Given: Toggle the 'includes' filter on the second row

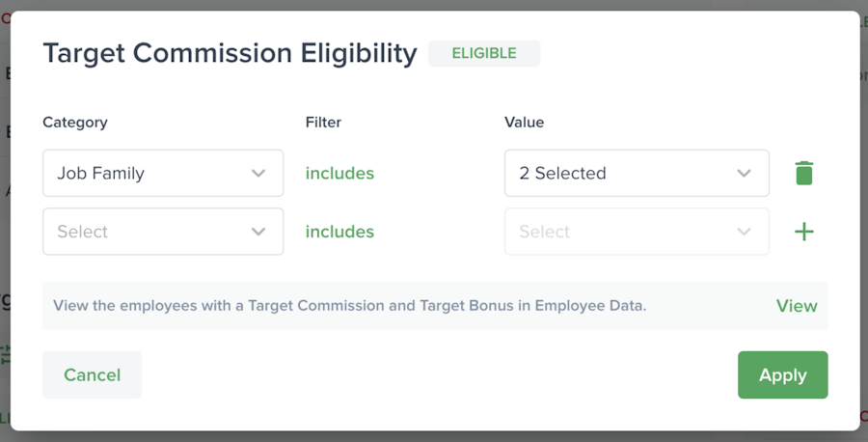Looking at the screenshot, I should pos(339,232).
